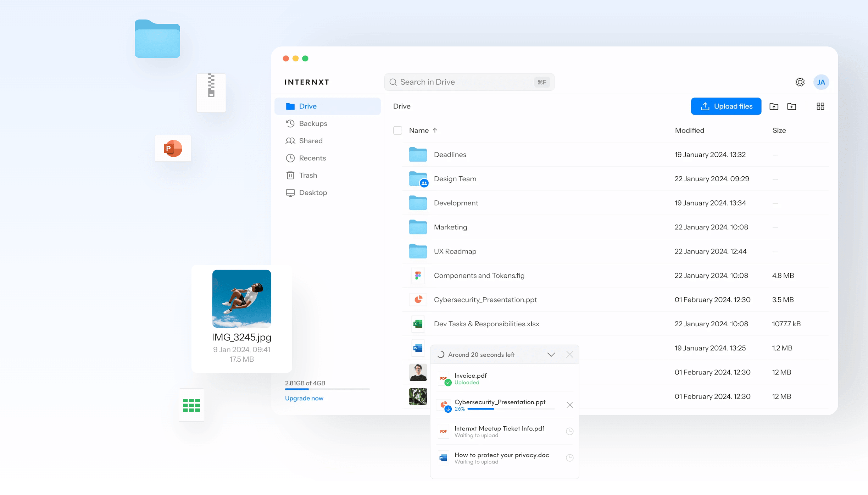Open the Upgrade now link
Screen dimensions: 868x495
304,398
